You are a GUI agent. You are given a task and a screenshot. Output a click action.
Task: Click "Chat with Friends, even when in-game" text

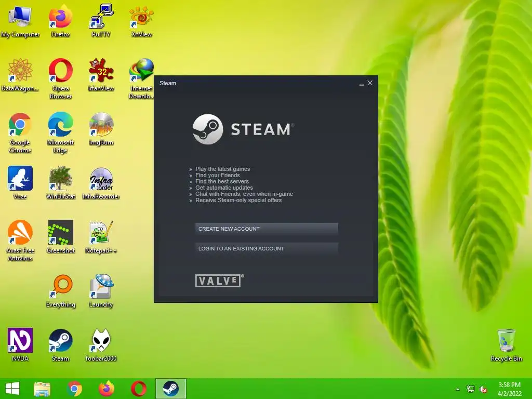244,194
